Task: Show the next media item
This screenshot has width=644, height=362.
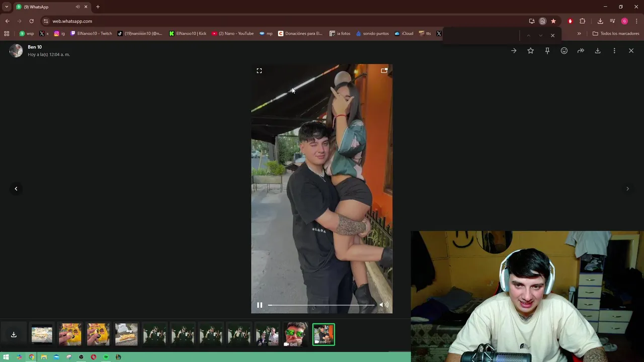Action: click(x=627, y=189)
